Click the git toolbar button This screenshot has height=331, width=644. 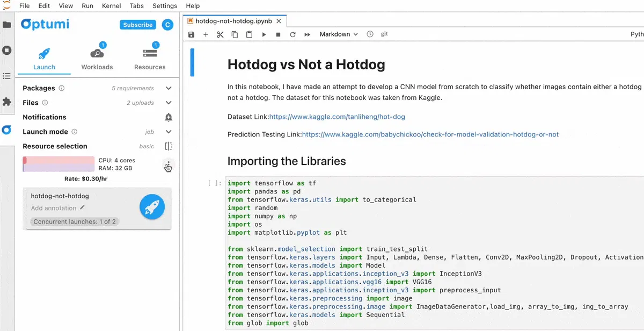[x=384, y=34]
